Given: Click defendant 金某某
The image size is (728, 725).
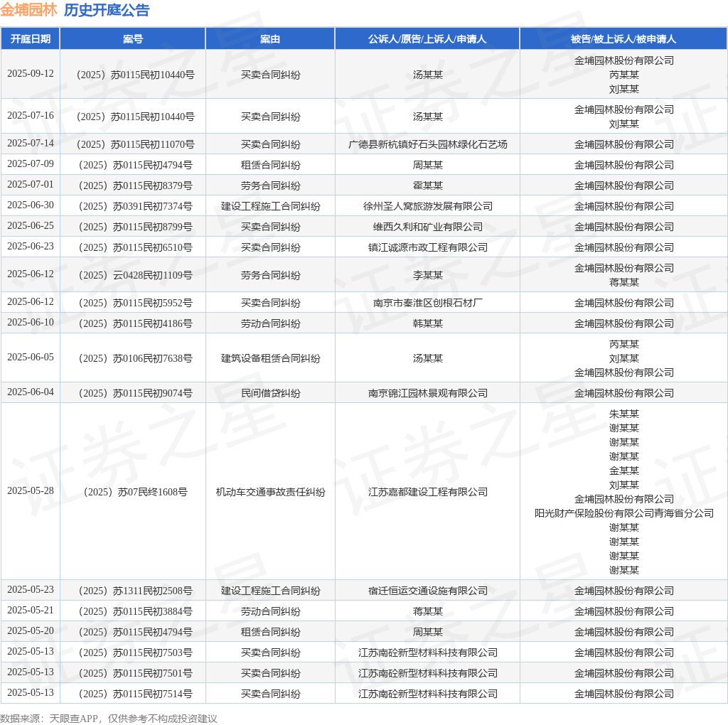Looking at the screenshot, I should click(624, 471).
